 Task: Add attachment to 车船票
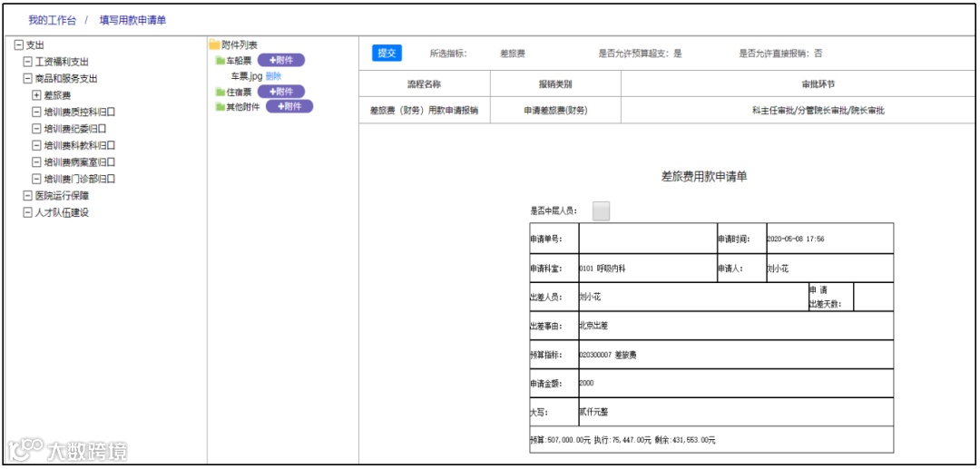point(281,61)
